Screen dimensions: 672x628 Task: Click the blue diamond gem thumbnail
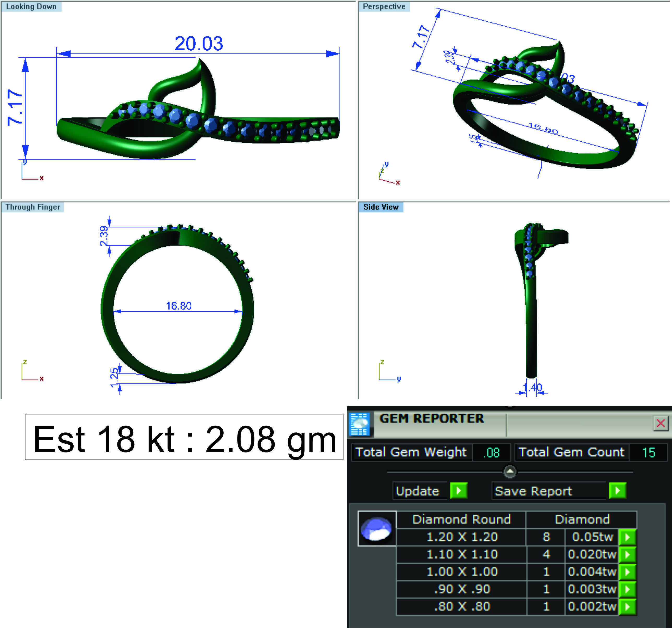[377, 529]
